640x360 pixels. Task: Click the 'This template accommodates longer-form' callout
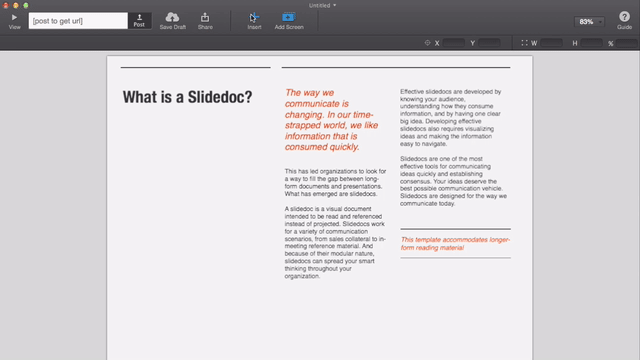click(x=455, y=244)
